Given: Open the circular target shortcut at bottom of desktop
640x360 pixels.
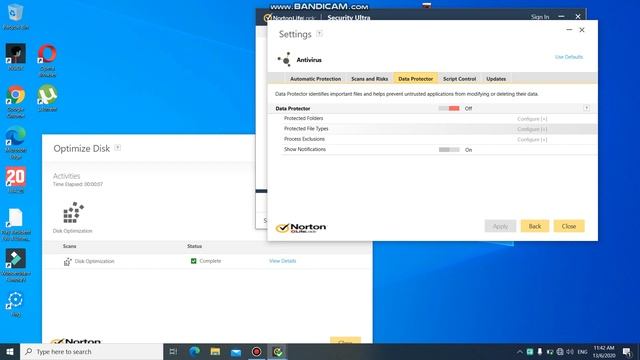Looking at the screenshot, I should [x=16, y=304].
